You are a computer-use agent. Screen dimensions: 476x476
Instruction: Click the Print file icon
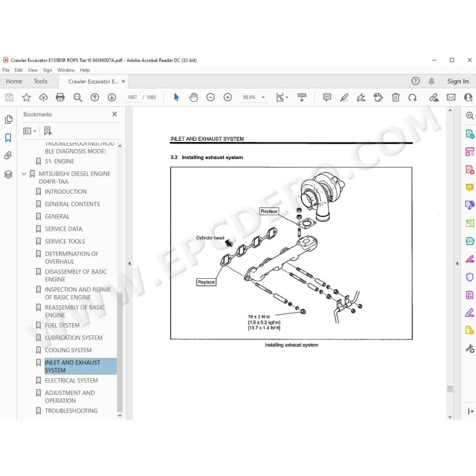click(60, 97)
